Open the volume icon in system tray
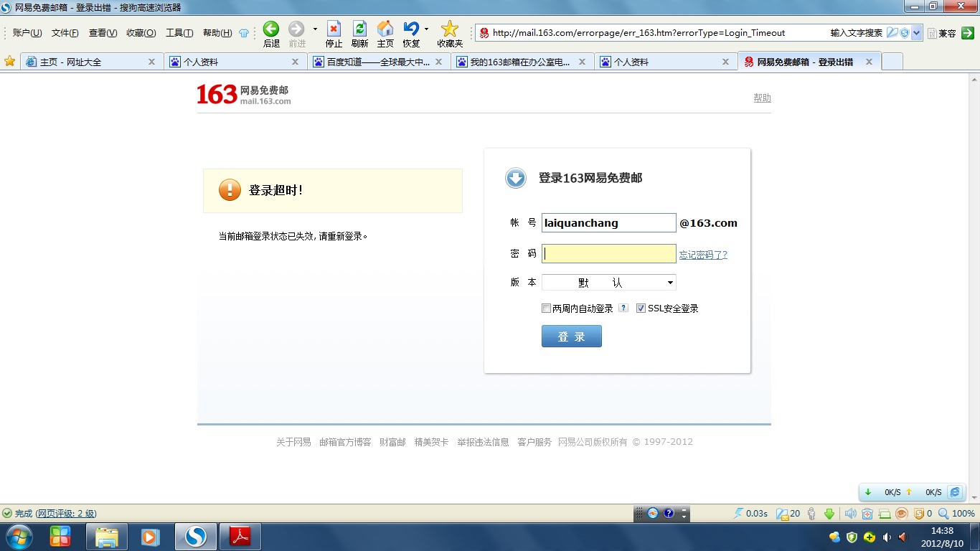This screenshot has width=980, height=551. (850, 514)
